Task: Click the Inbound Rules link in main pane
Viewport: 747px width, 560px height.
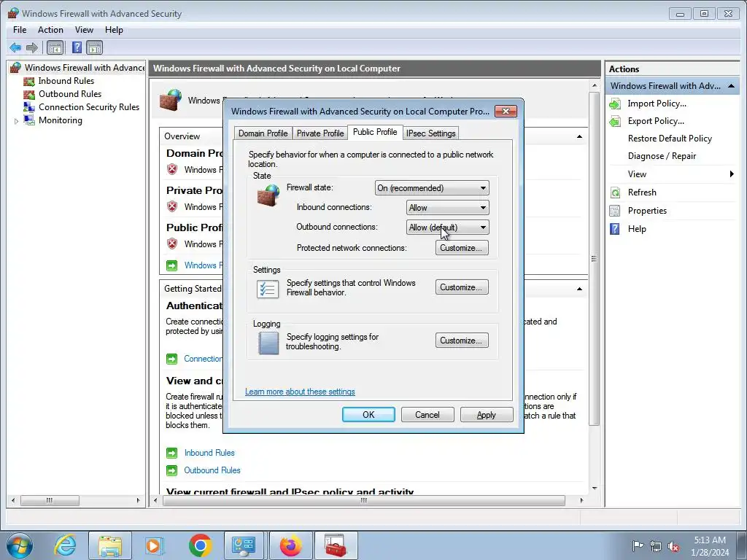Action: [209, 453]
